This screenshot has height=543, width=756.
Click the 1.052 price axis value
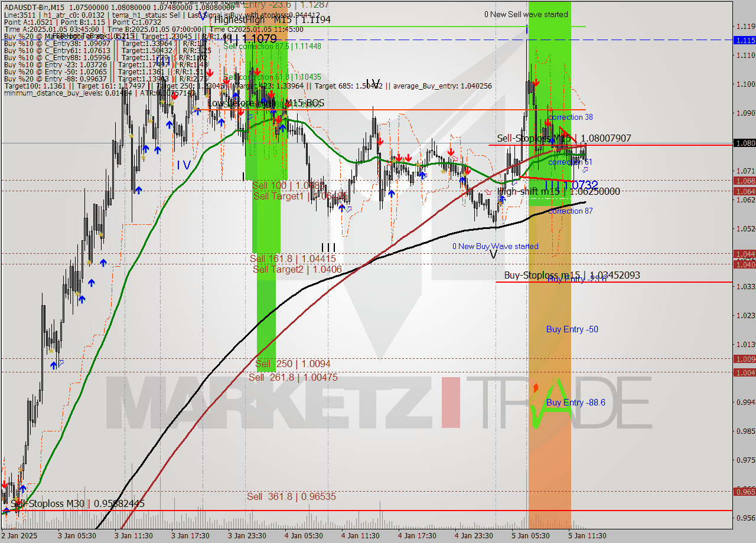coord(745,228)
